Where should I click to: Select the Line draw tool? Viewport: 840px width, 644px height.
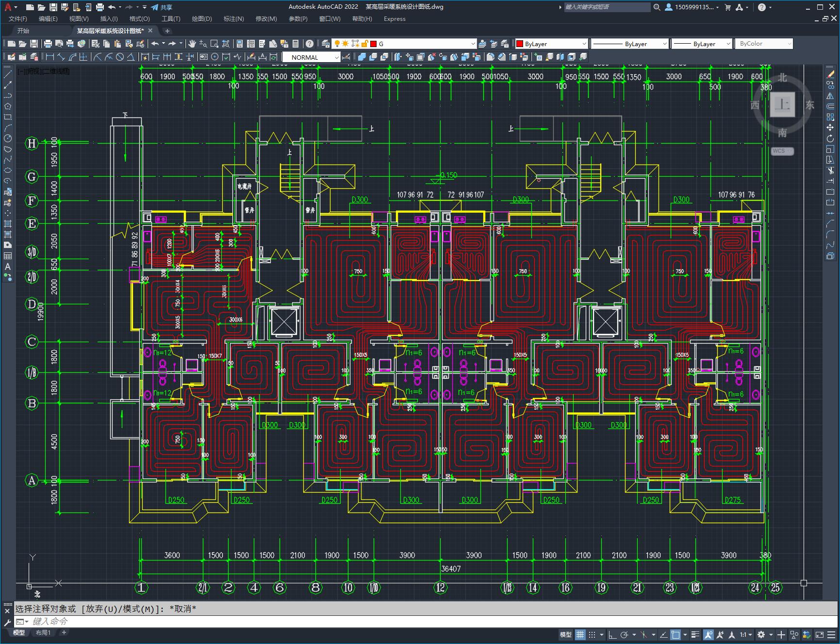point(8,74)
